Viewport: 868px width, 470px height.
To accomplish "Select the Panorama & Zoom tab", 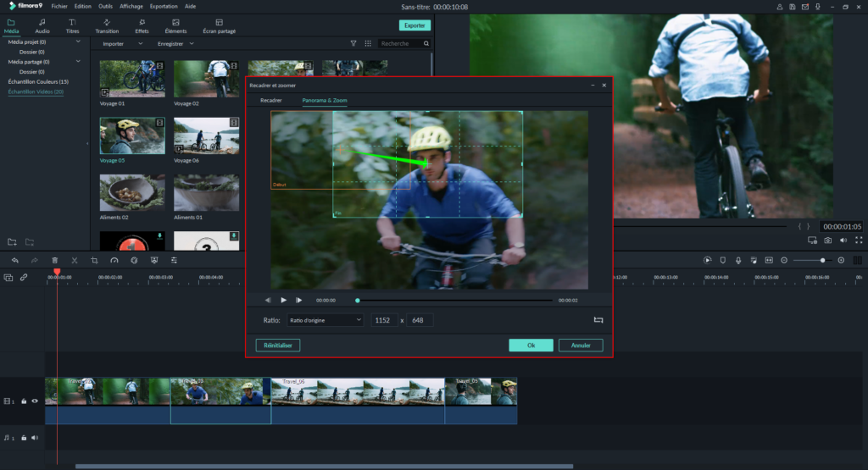I will point(325,100).
